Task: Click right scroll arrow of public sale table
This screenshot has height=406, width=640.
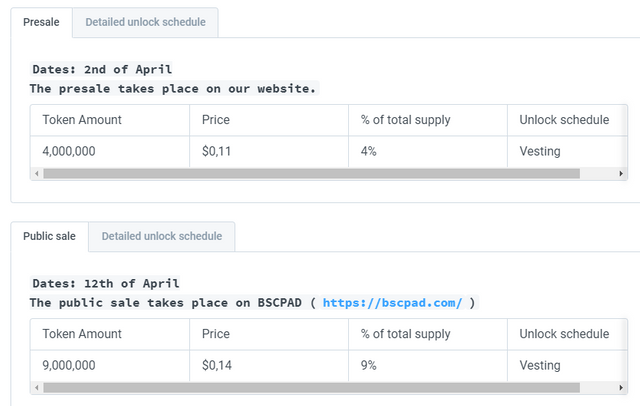Action: coord(622,387)
